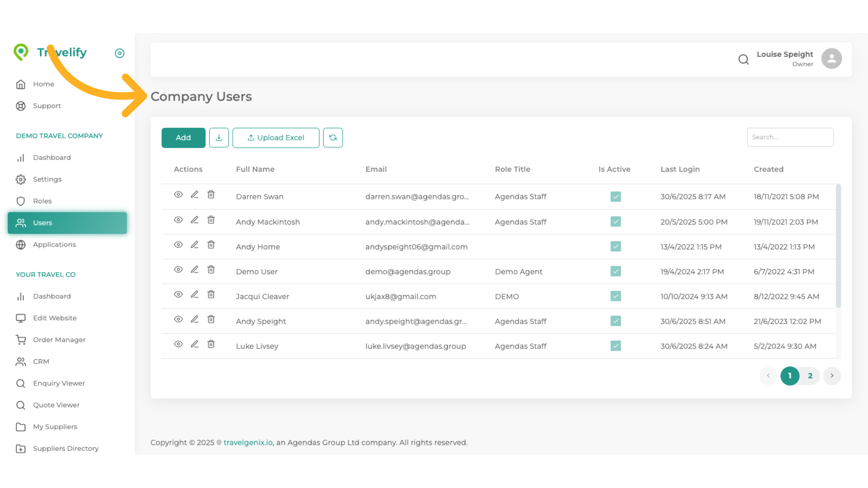Image resolution: width=868 pixels, height=488 pixels.
Task: Open the search magnifier in the top bar
Action: coord(744,59)
